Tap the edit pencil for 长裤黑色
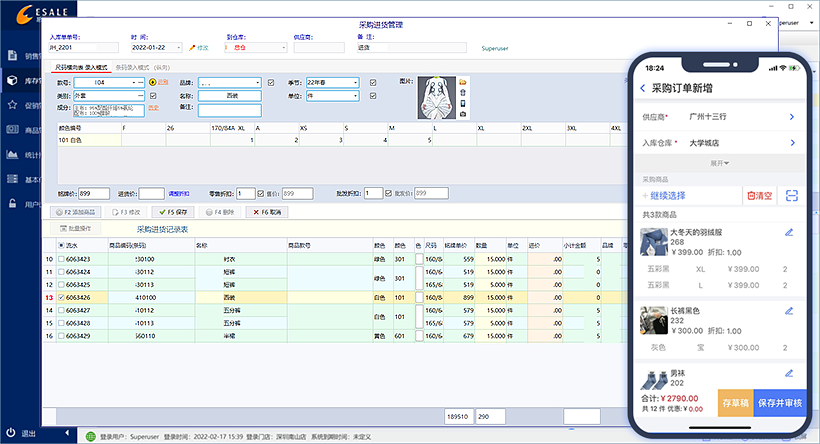Viewport: 820px width, 444px height. click(789, 313)
